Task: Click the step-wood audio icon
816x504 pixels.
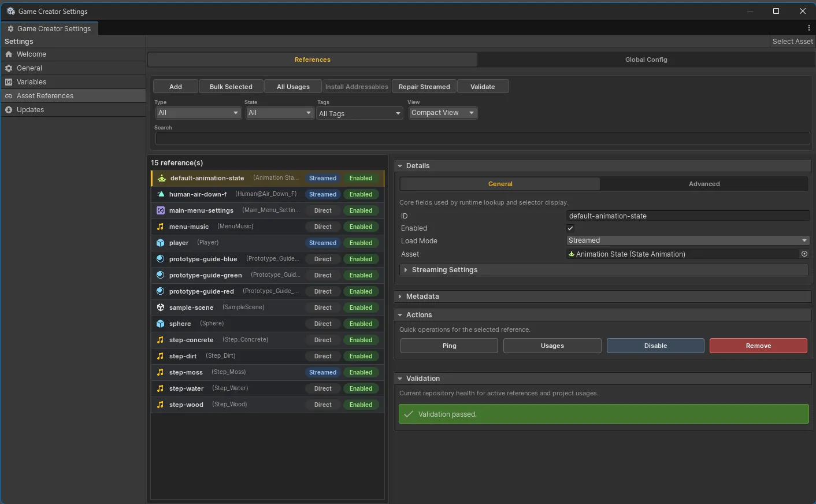Action: (x=161, y=405)
